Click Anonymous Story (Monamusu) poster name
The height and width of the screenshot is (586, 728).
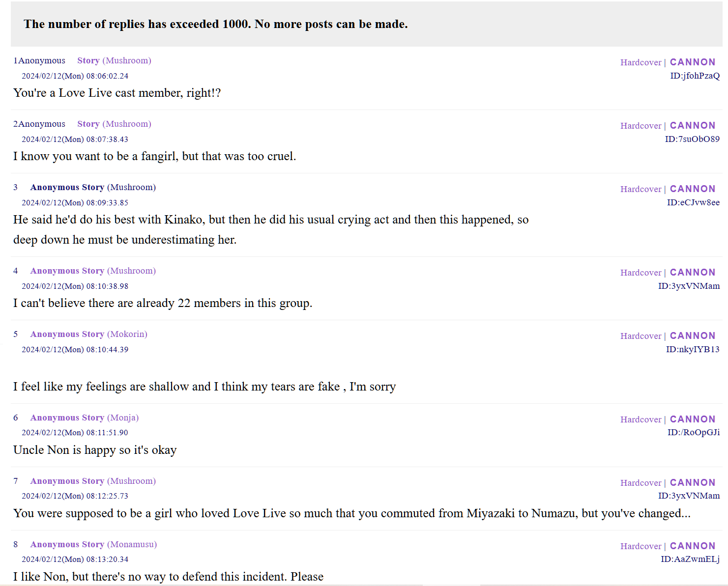(93, 544)
